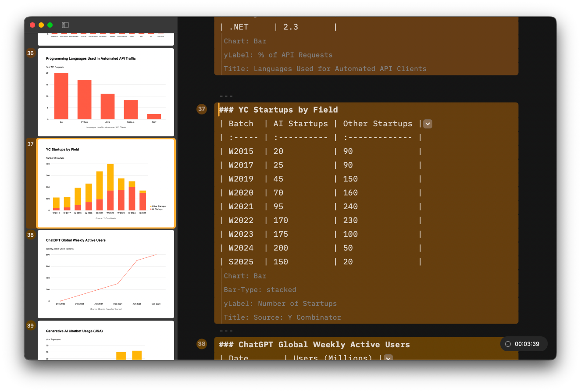
Task: Toggle the sidebar panel icon in the titlebar
Action: pyautogui.click(x=65, y=25)
